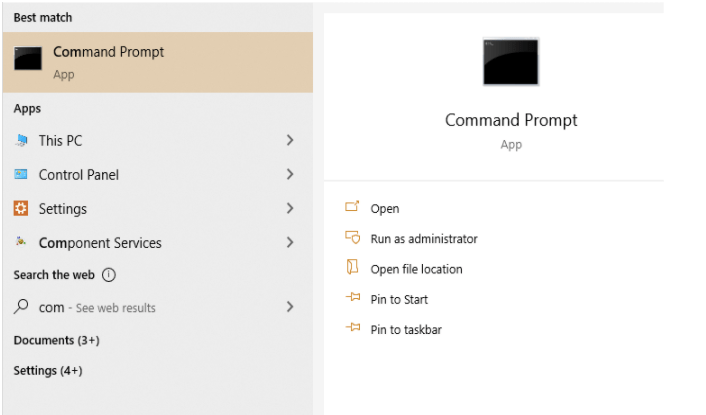Image resolution: width=706 pixels, height=415 pixels.
Task: Choose Pin to Start
Action: (399, 299)
